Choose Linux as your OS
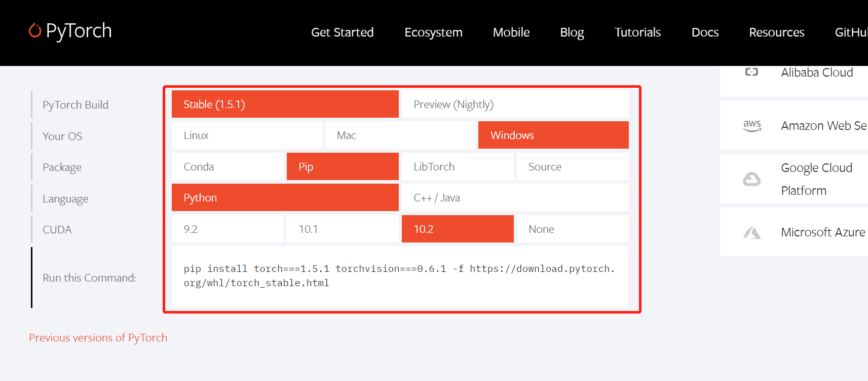This screenshot has width=868, height=381. pyautogui.click(x=247, y=135)
